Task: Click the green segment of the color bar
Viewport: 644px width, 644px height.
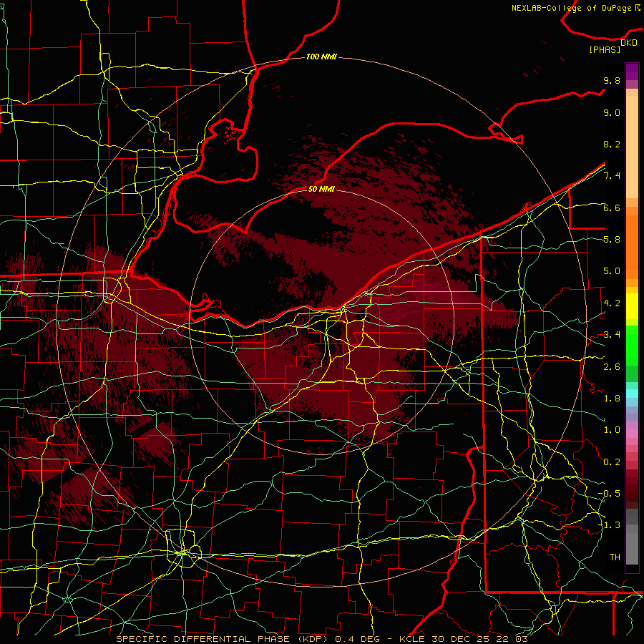Action: [x=632, y=345]
